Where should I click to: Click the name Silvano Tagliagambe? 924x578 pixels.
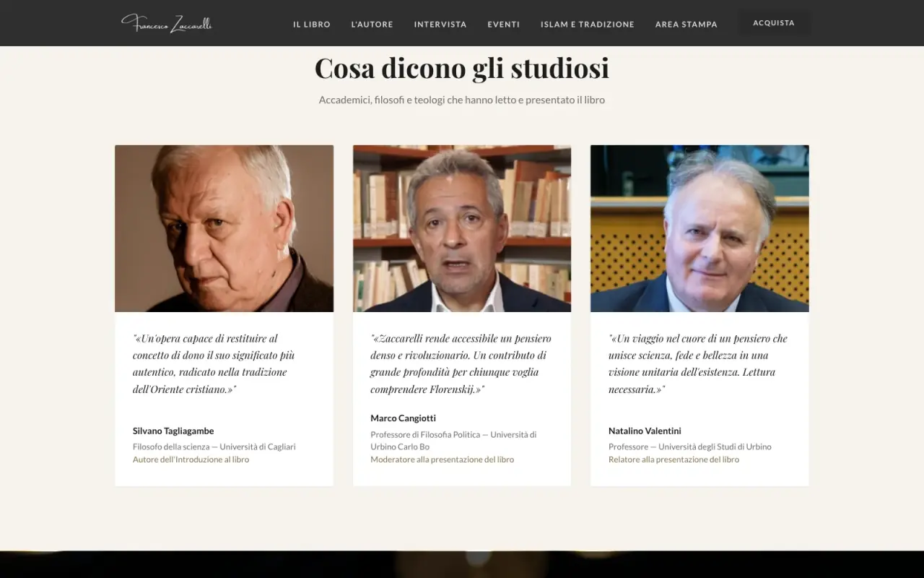tap(173, 431)
